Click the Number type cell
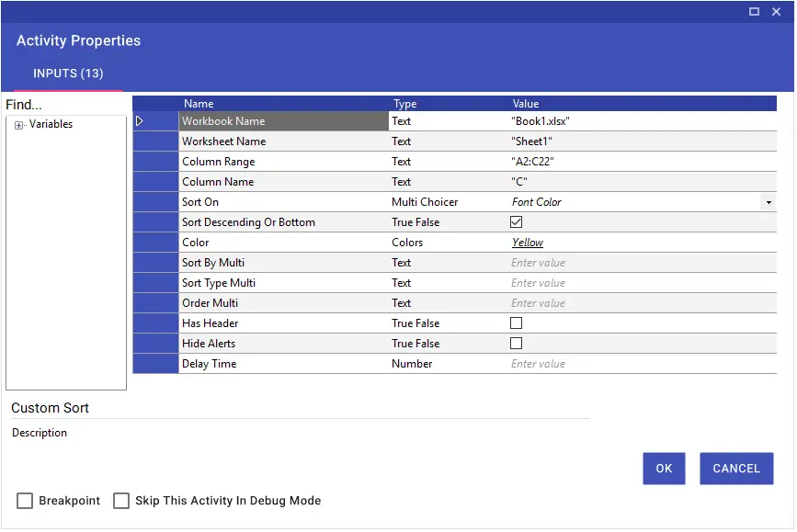The width and height of the screenshot is (797, 532). coord(412,364)
